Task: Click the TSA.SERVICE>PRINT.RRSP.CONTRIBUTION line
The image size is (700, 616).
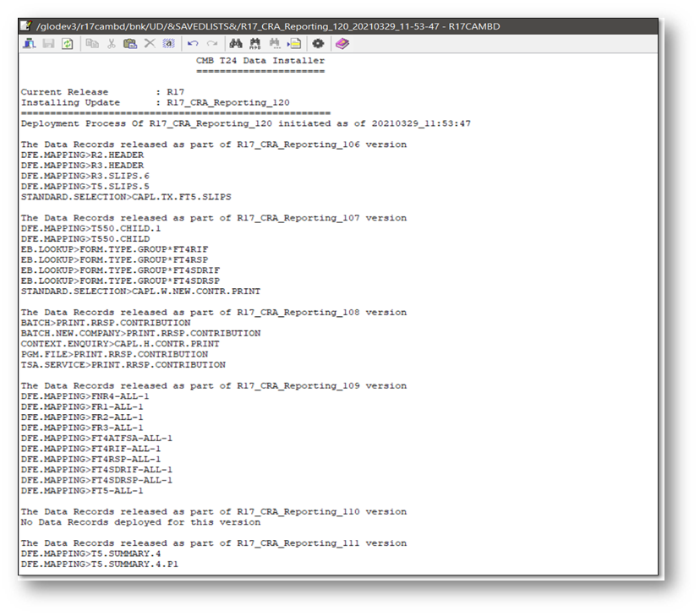Action: 123,365
